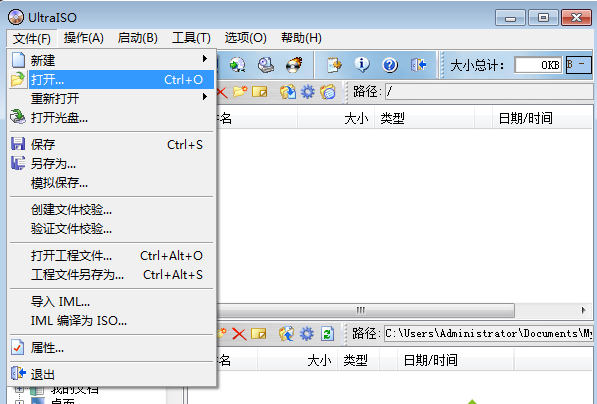597x404 pixels.
Task: Click the UltraISO disc icon in title bar
Action: point(16,17)
